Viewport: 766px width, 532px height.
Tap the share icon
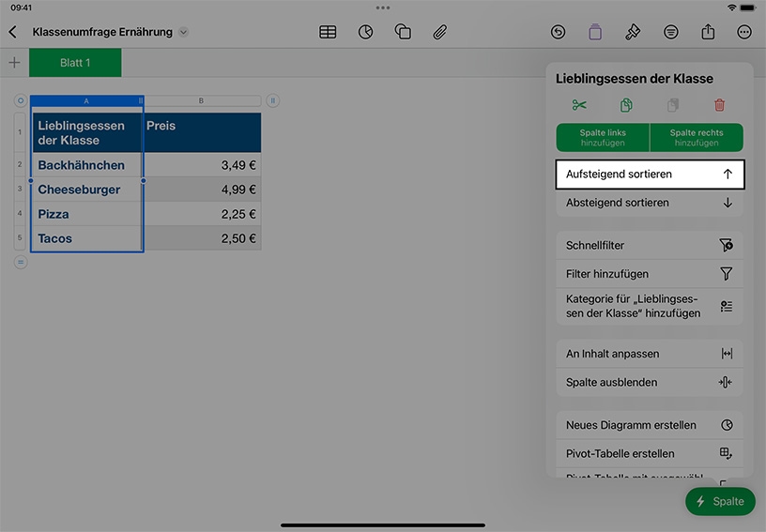click(x=708, y=32)
